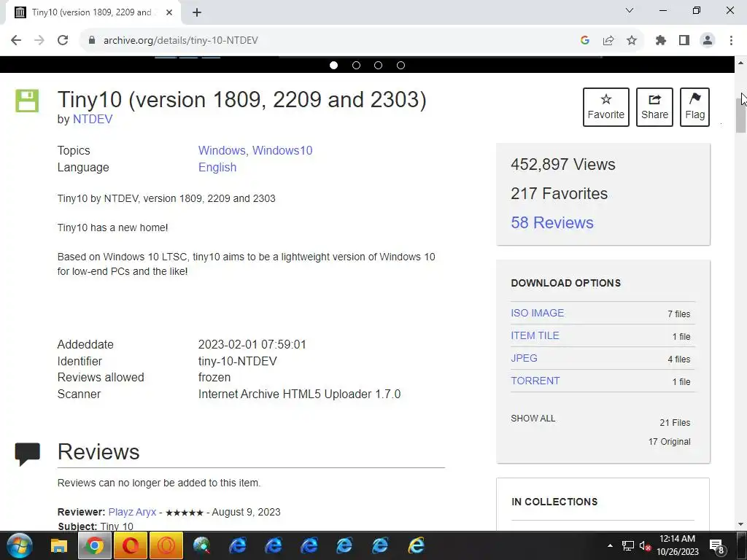Open the first Opera taskbar icon
The width and height of the screenshot is (747, 560).
[130, 545]
